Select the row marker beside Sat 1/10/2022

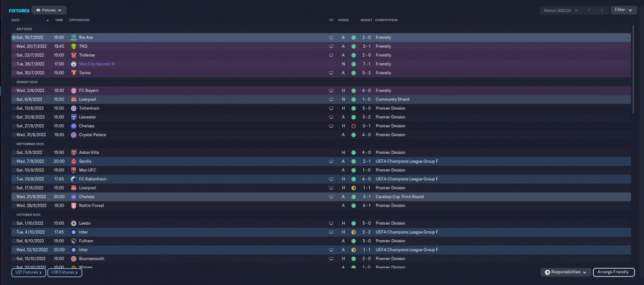pos(14,223)
